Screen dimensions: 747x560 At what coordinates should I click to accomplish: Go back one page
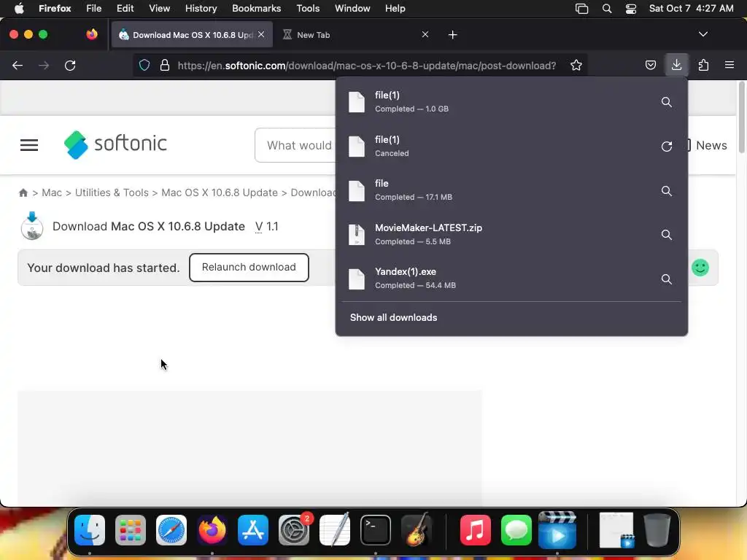tap(18, 65)
